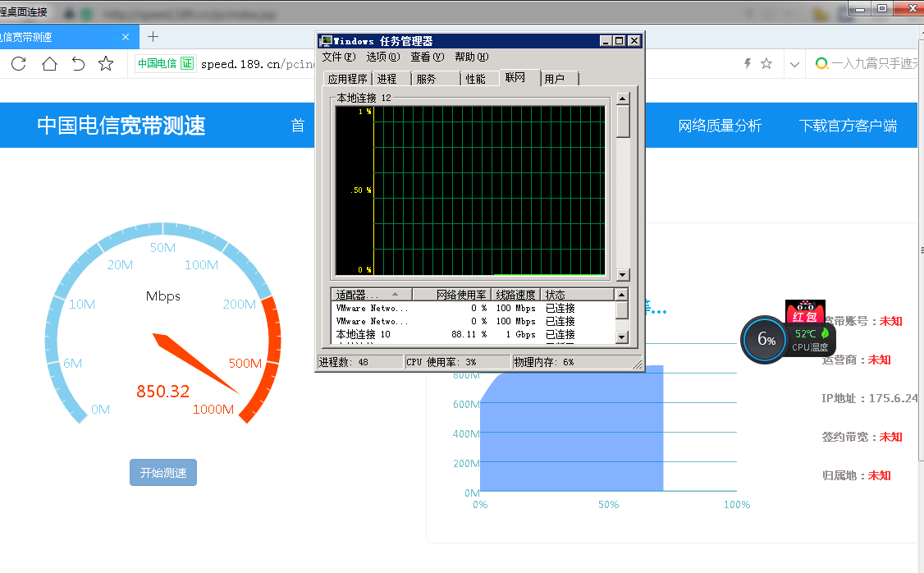Click adapter list scroll down arrow
924x573 pixels.
(622, 337)
